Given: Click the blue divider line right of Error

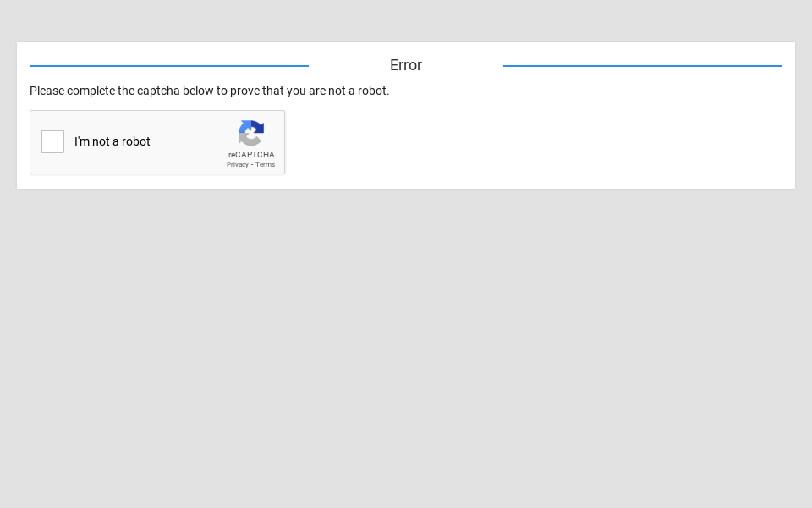Looking at the screenshot, I should (x=643, y=66).
